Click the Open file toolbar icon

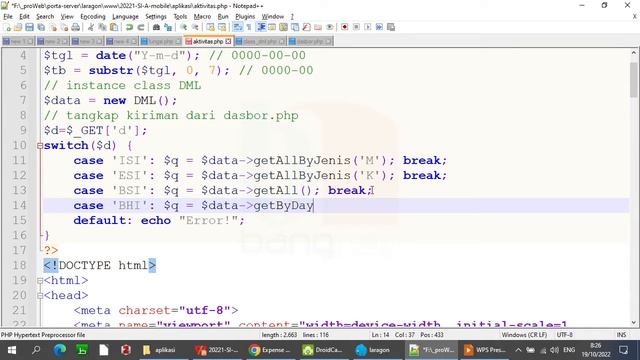point(18,27)
